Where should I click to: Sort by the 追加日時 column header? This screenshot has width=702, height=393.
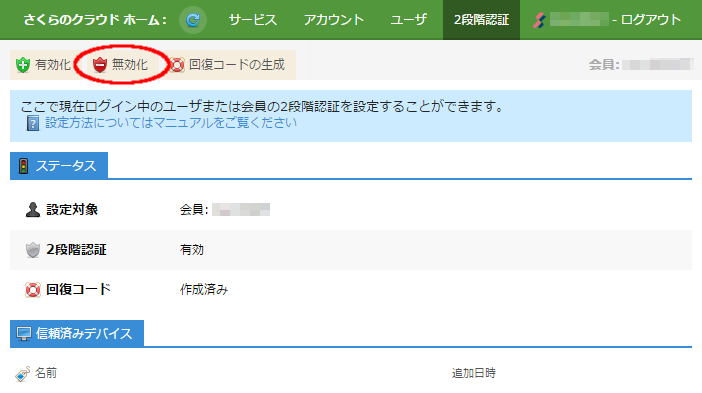(x=474, y=373)
